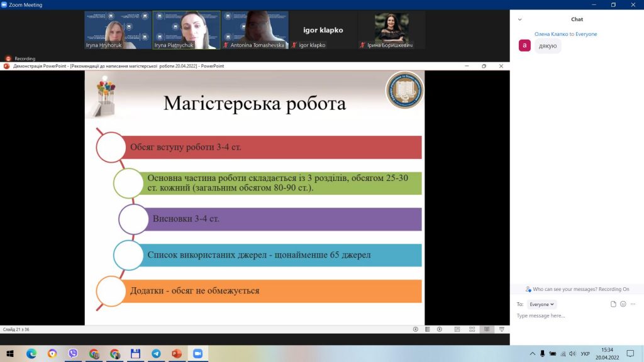
Task: Open emoji picker in chat
Action: (623, 304)
